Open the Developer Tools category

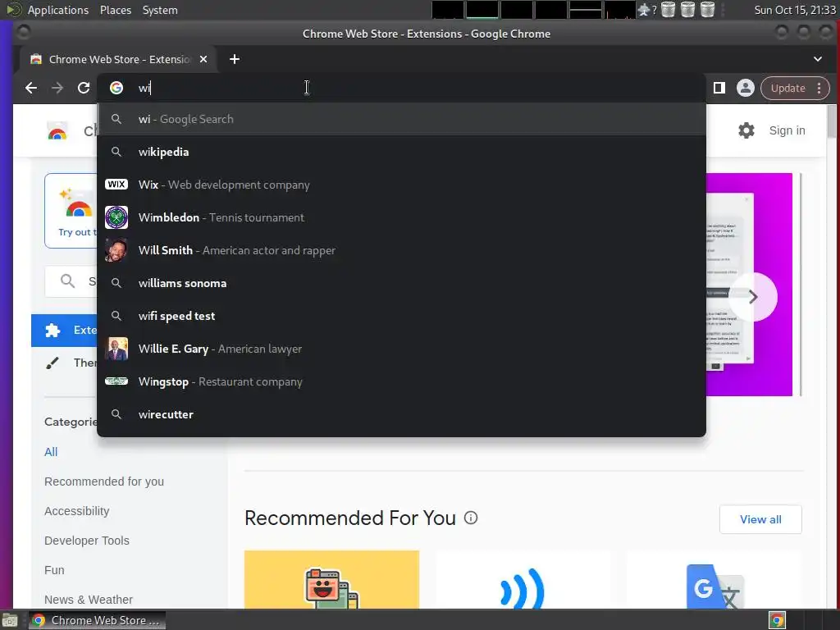click(x=87, y=541)
